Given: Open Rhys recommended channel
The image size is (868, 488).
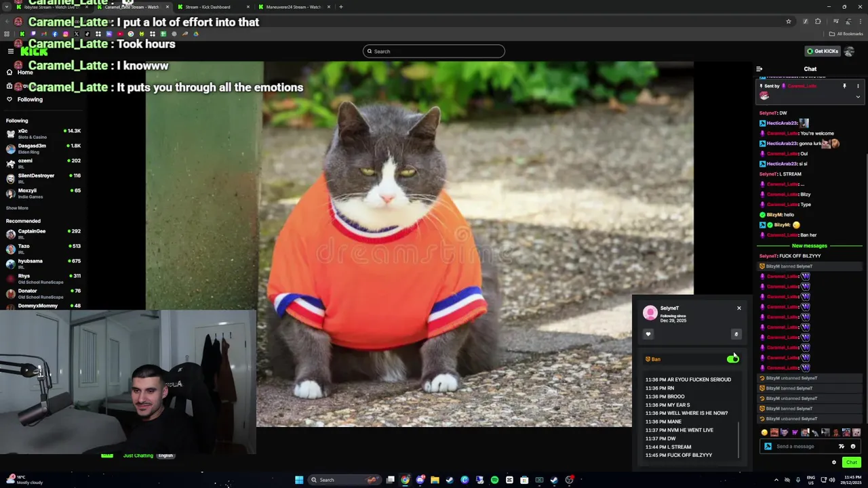Looking at the screenshot, I should tap(43, 279).
